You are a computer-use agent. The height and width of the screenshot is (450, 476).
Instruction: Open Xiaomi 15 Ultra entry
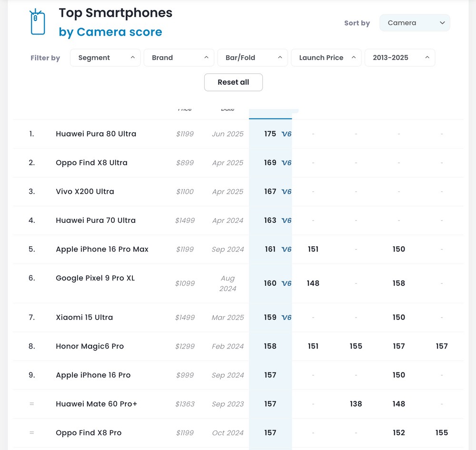click(x=84, y=317)
